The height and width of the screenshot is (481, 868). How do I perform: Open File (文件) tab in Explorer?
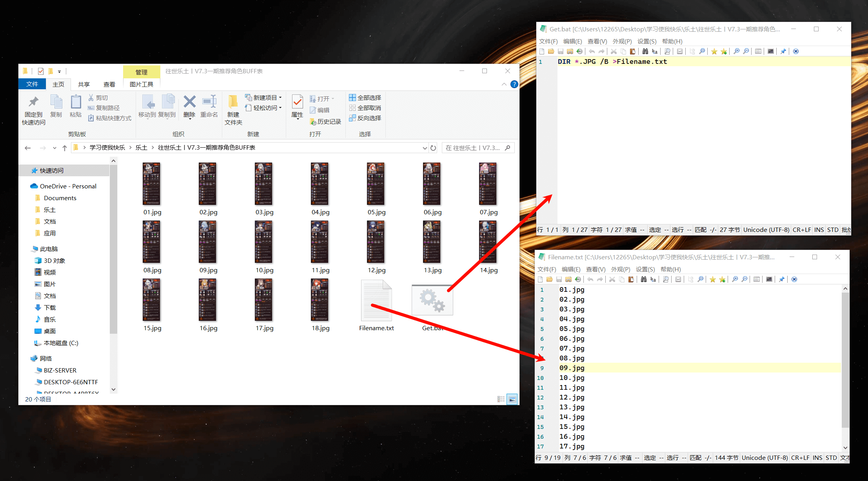[32, 84]
